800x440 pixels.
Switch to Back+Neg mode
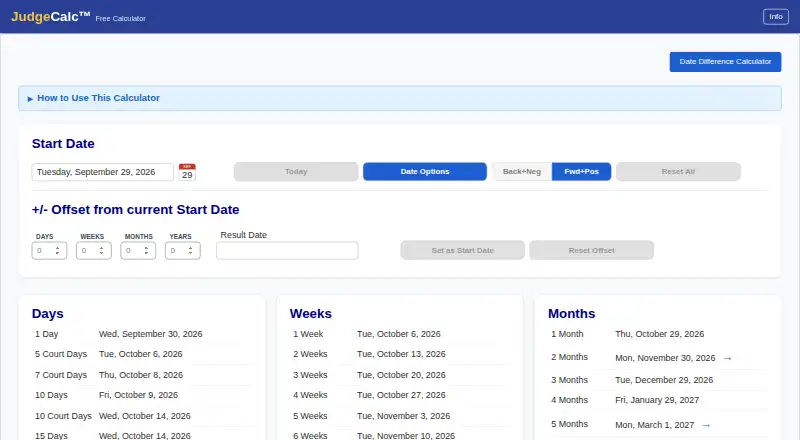pos(521,172)
